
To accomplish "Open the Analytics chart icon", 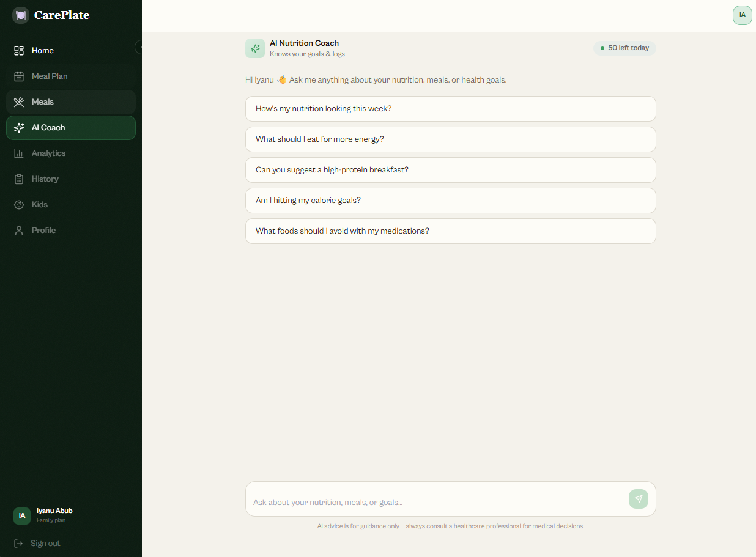I will point(20,153).
